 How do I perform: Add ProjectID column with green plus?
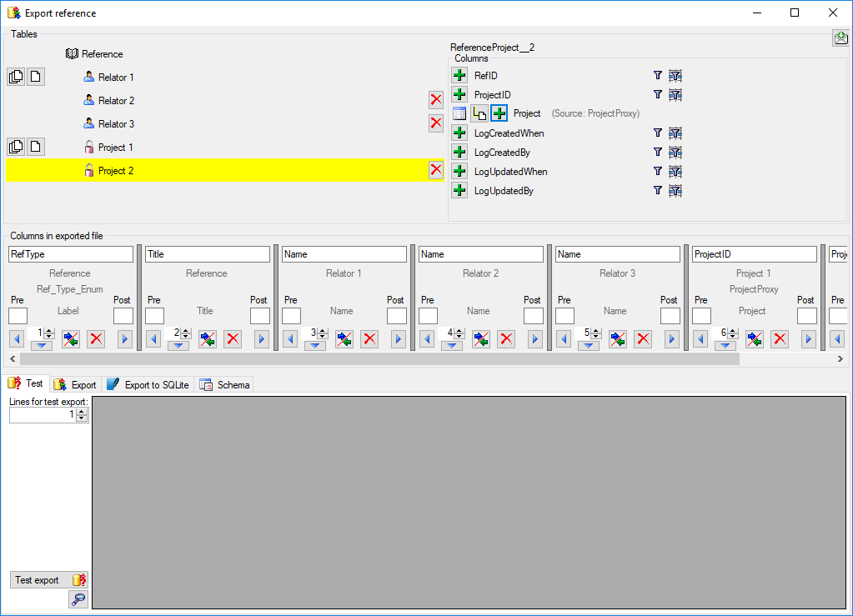[459, 94]
